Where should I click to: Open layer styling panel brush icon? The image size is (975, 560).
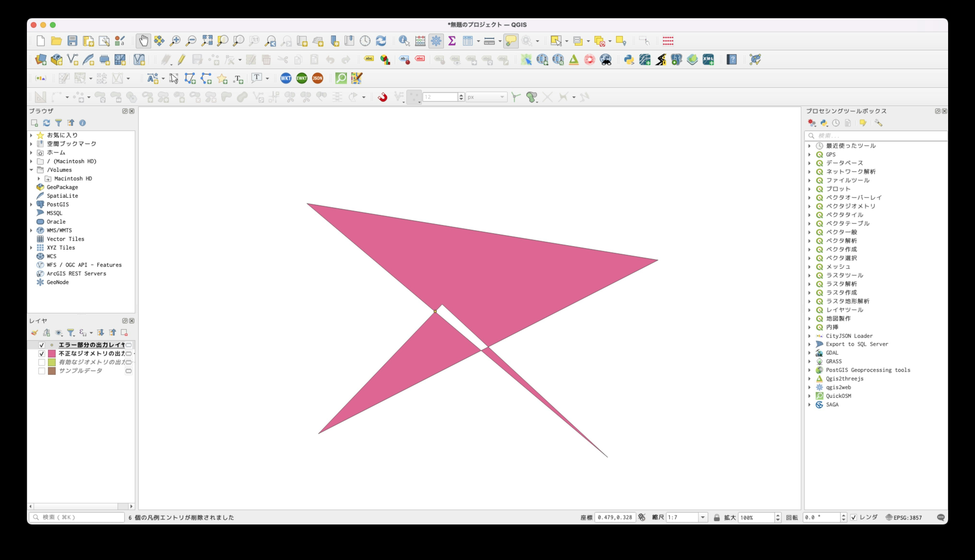coord(35,333)
